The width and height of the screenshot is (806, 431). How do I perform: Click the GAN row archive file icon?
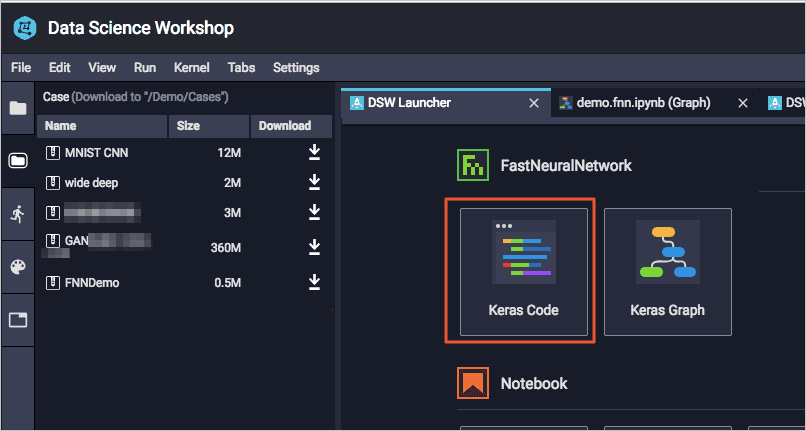pyautogui.click(x=52, y=240)
